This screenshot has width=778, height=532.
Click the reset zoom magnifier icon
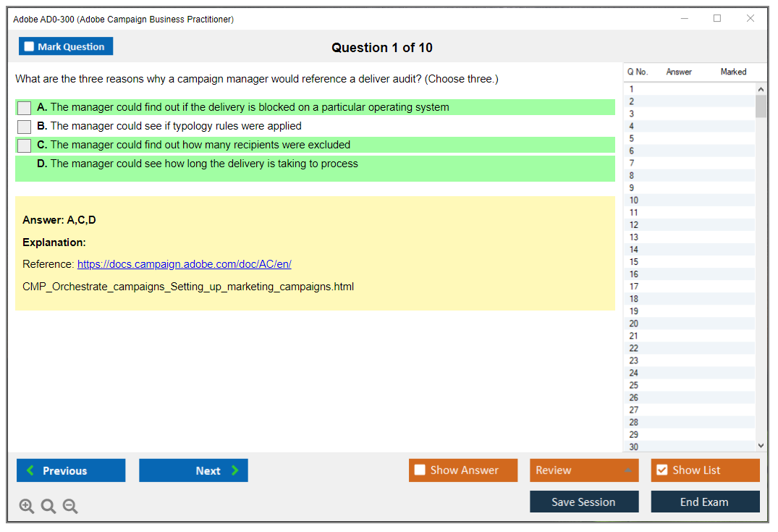[x=48, y=507]
